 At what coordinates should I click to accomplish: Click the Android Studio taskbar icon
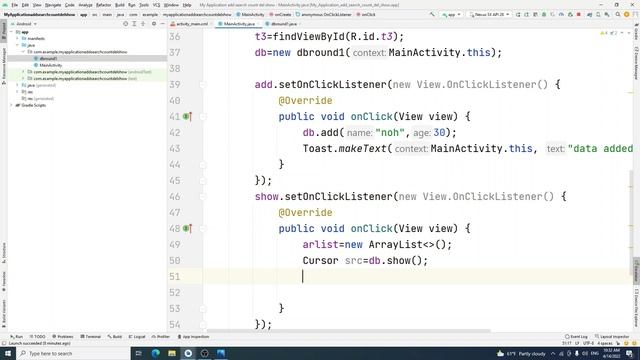(188, 353)
